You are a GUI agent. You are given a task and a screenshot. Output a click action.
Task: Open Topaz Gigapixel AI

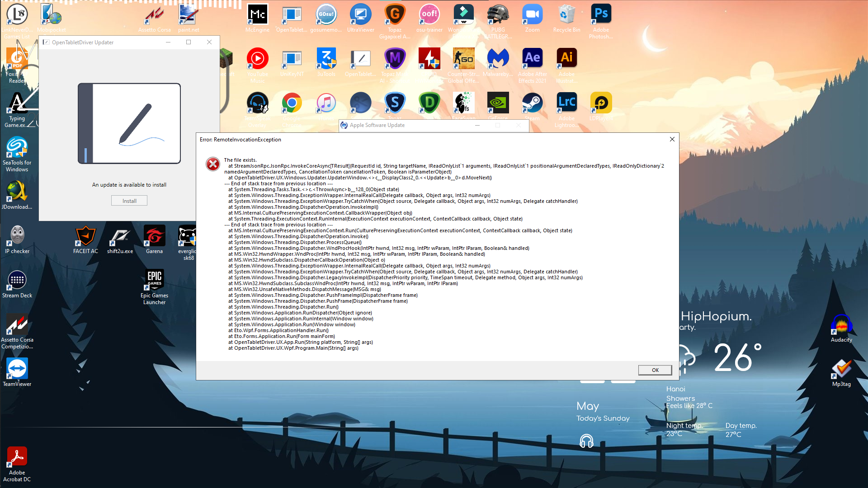pos(395,14)
